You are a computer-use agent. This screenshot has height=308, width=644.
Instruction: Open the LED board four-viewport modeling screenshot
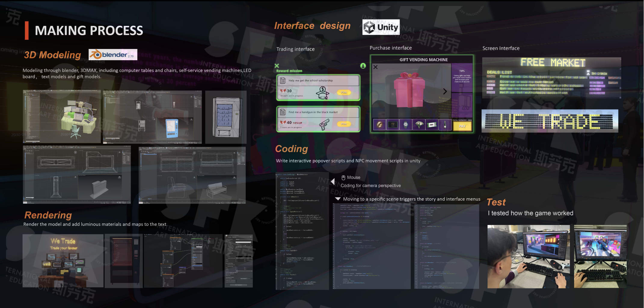[77, 174]
